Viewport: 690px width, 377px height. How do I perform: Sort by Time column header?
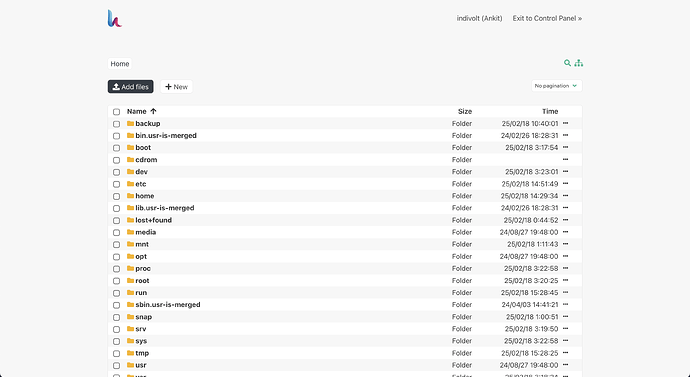[x=550, y=111]
